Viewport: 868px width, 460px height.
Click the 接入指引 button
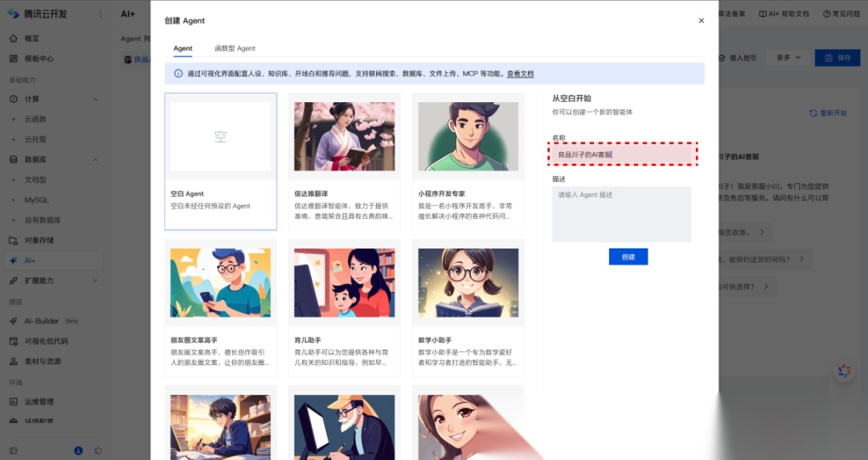click(739, 58)
